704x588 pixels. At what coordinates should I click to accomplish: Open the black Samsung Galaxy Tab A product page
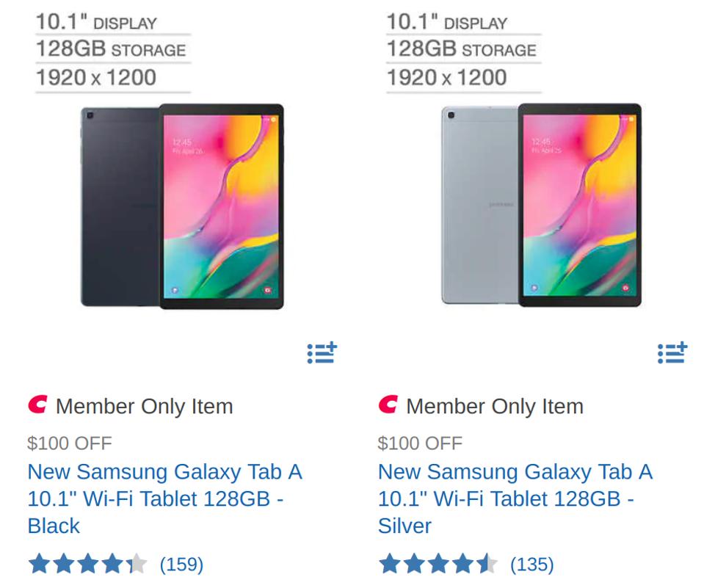pyautogui.click(x=164, y=498)
